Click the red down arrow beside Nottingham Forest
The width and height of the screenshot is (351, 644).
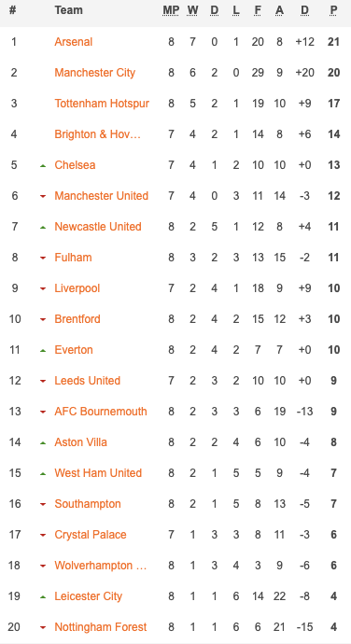pos(43,627)
